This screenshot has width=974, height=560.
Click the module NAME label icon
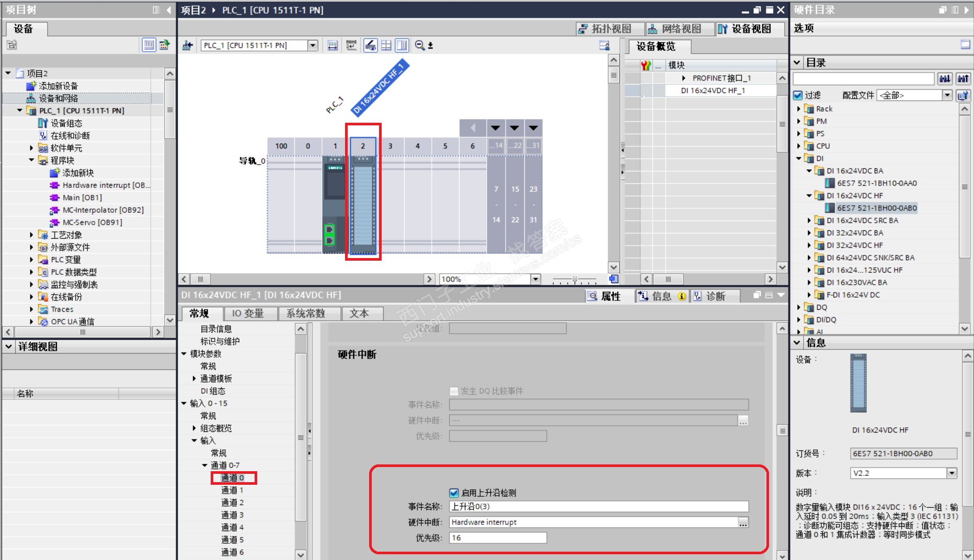pos(351,45)
